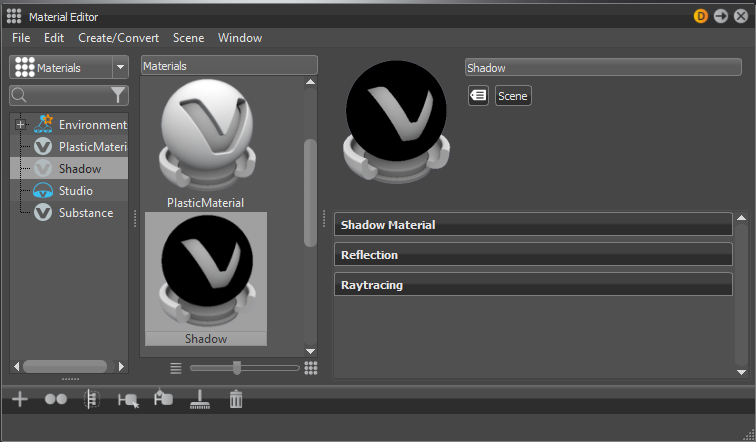756x442 pixels.
Task: Click the Substance material icon in tree
Action: point(43,213)
